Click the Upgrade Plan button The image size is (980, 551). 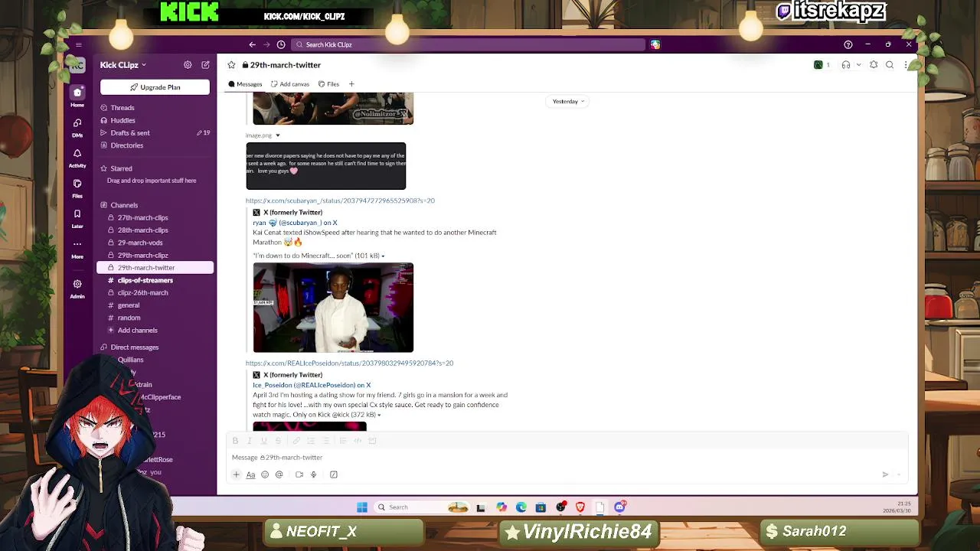coord(155,87)
